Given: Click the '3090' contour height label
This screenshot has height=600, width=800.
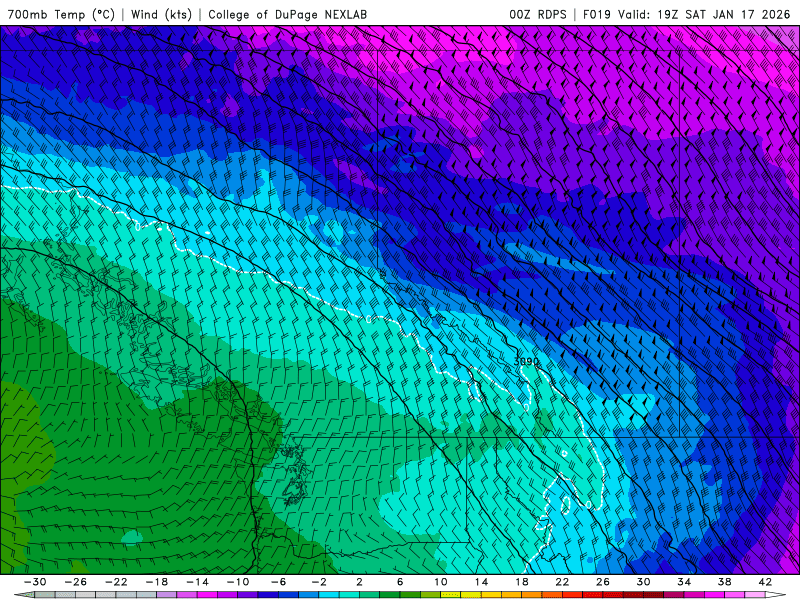Looking at the screenshot, I should point(526,361).
